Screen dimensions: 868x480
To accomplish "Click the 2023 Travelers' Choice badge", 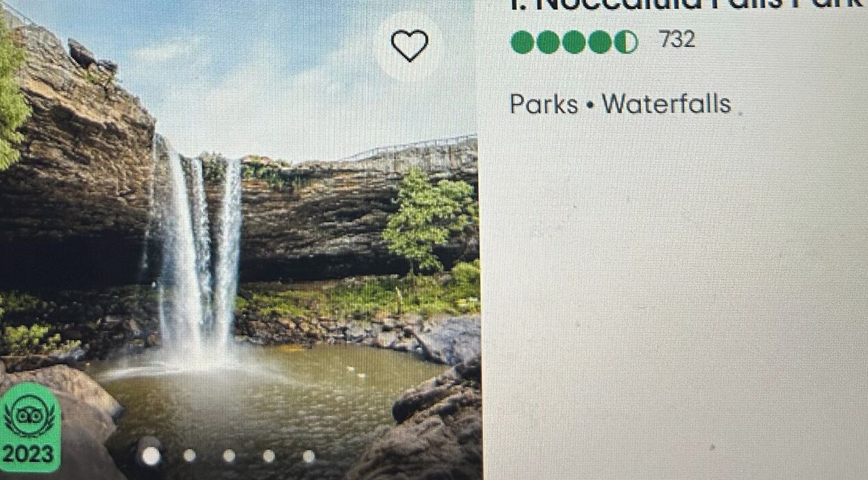I will [28, 428].
